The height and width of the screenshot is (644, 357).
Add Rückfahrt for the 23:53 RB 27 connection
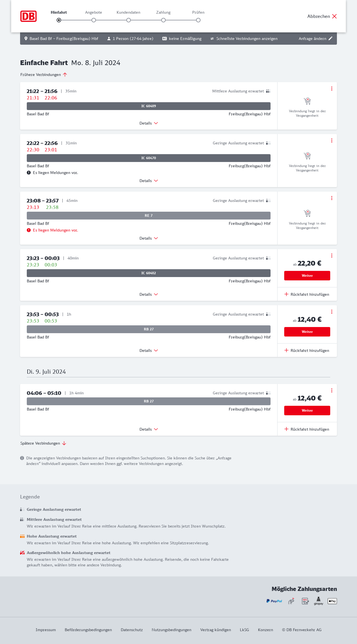point(307,350)
